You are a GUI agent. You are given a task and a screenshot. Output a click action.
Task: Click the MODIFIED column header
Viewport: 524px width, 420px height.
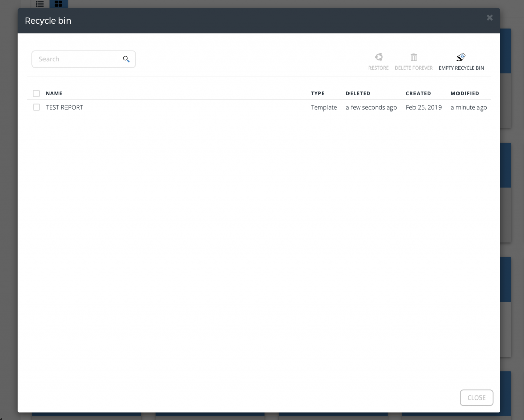click(465, 94)
